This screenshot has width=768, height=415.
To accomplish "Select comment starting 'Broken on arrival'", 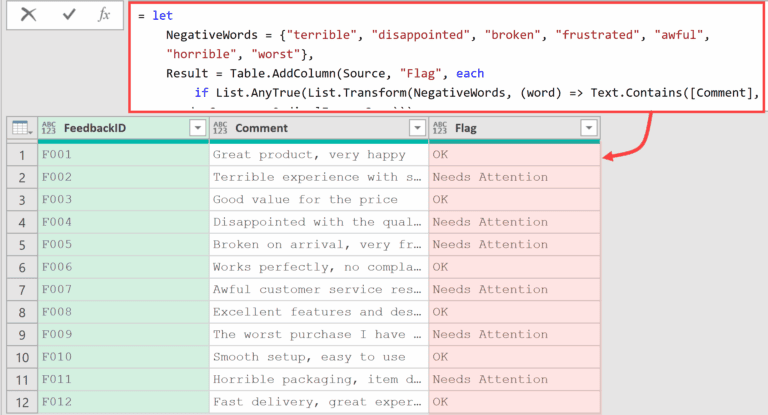I will [x=319, y=245].
